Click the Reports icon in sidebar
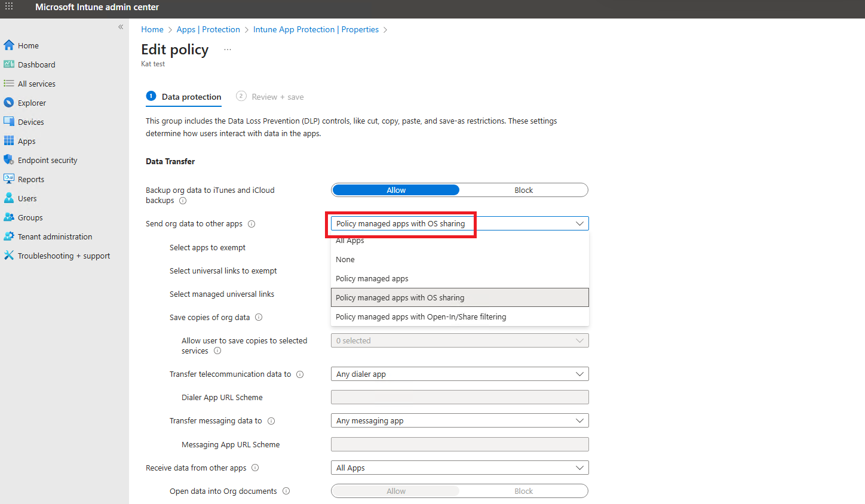The width and height of the screenshot is (865, 504). pos(9,179)
